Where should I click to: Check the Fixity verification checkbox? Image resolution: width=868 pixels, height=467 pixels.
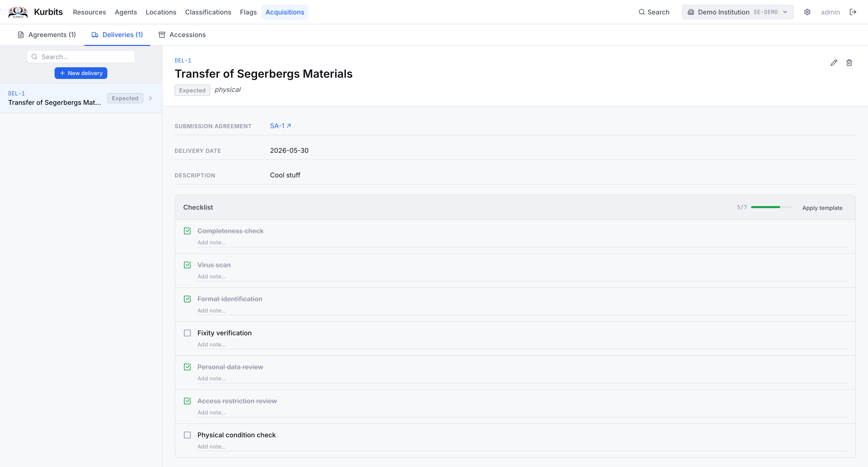(187, 333)
